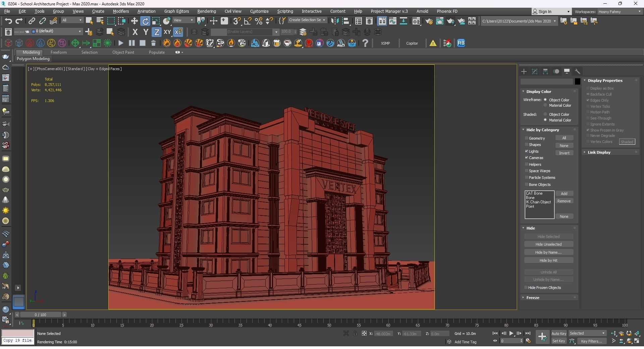Screen dimensions: 644x349
Task: Open the layer 0 (default) dropdown
Action: 57,31
